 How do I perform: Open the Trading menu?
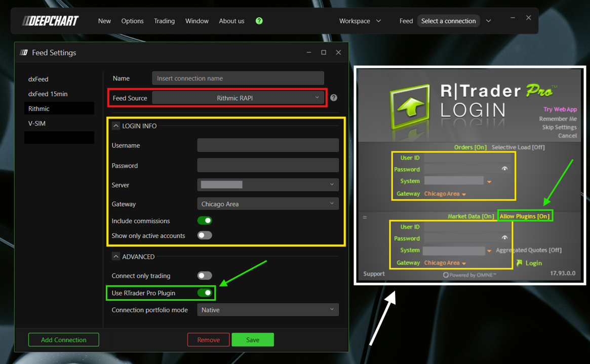click(x=165, y=21)
